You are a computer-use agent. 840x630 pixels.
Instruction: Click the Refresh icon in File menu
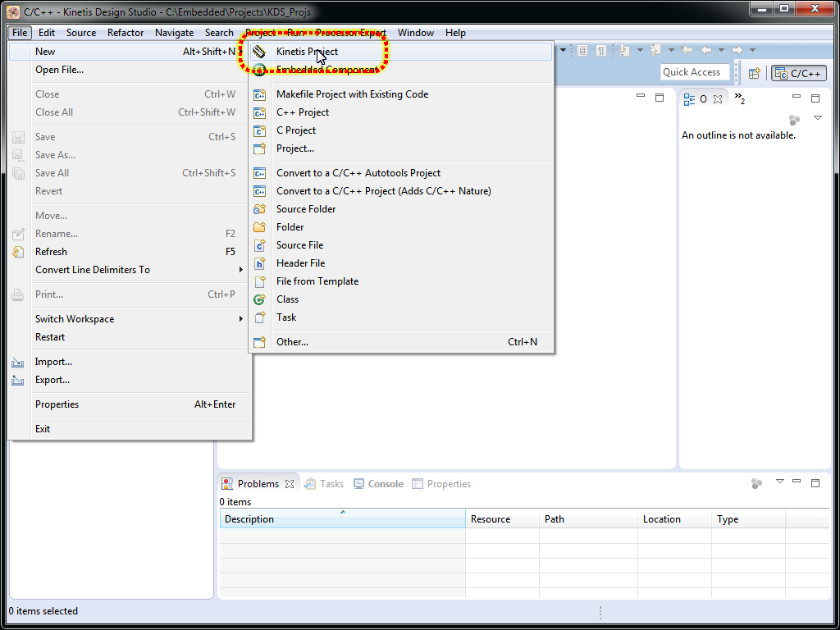click(x=18, y=252)
